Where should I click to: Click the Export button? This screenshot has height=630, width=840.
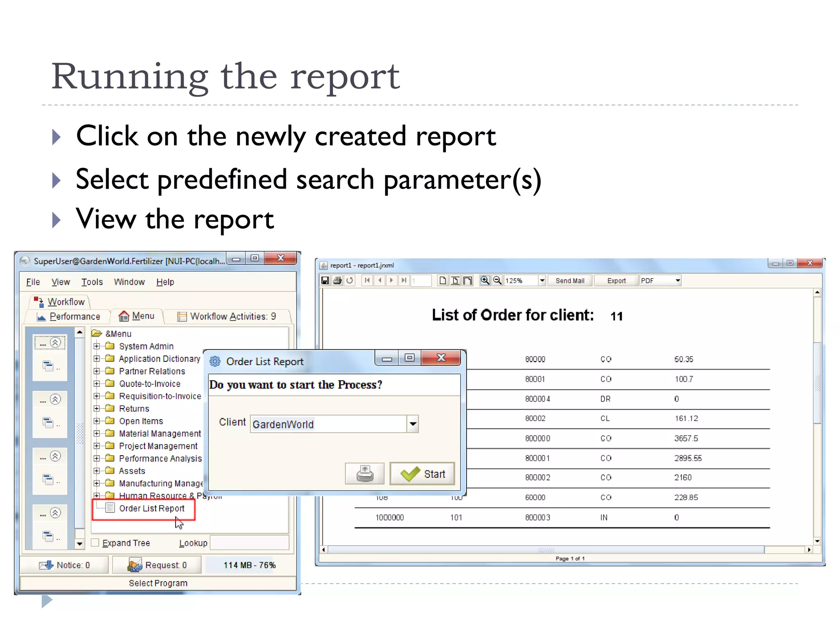click(616, 281)
